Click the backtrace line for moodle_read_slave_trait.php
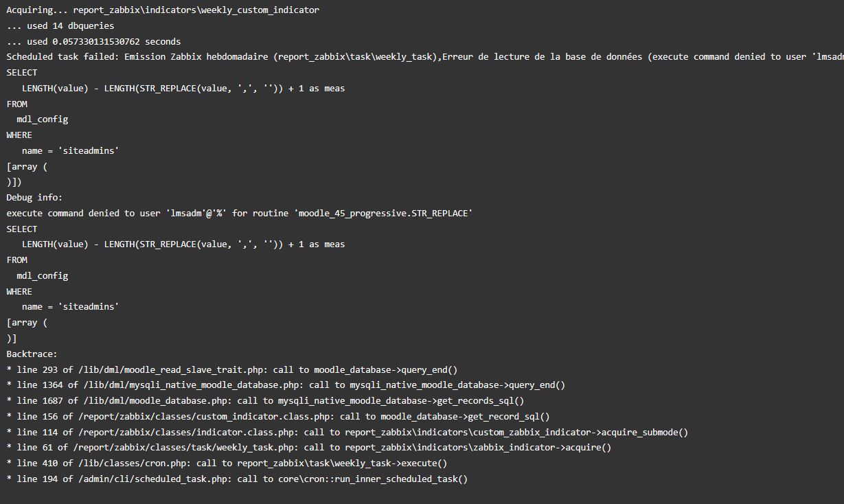 click(x=231, y=369)
